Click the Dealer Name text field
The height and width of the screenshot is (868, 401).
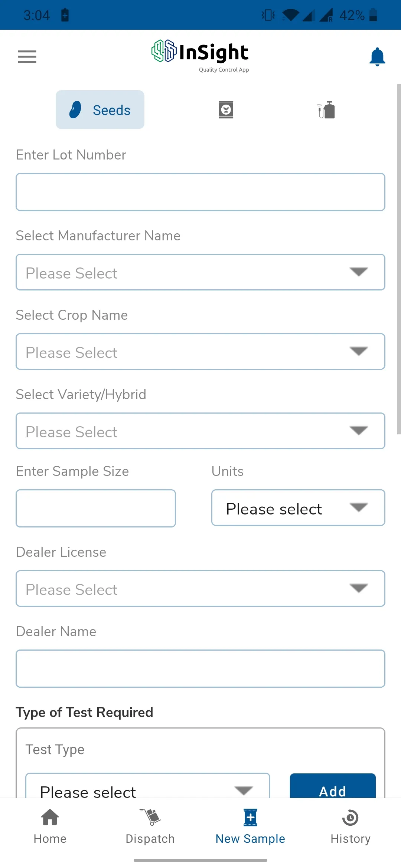[200, 669]
